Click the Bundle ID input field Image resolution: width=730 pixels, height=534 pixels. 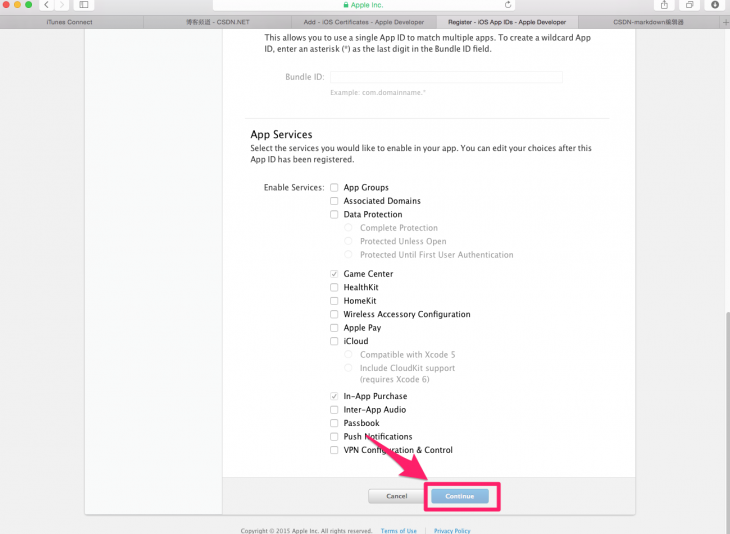446,77
